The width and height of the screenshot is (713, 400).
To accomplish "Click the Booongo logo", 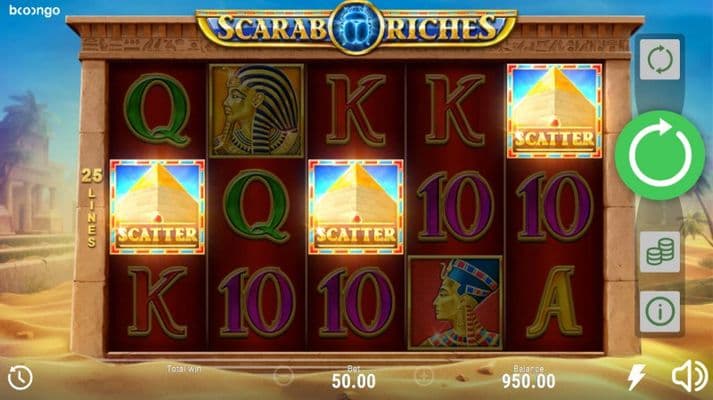I will 35,10.
